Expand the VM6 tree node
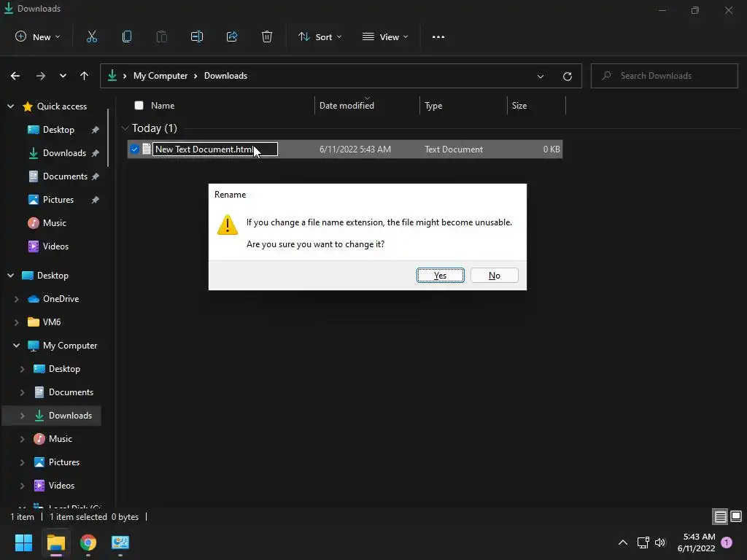The height and width of the screenshot is (560, 747). click(x=16, y=322)
